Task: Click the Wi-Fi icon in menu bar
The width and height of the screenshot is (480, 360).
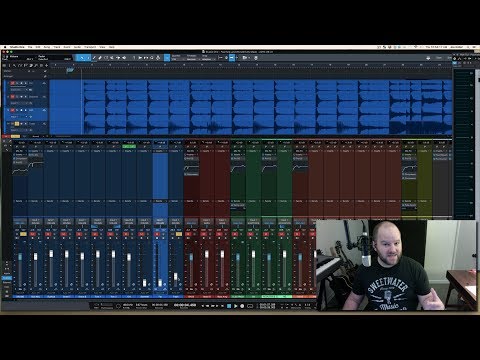Action: tap(416, 47)
